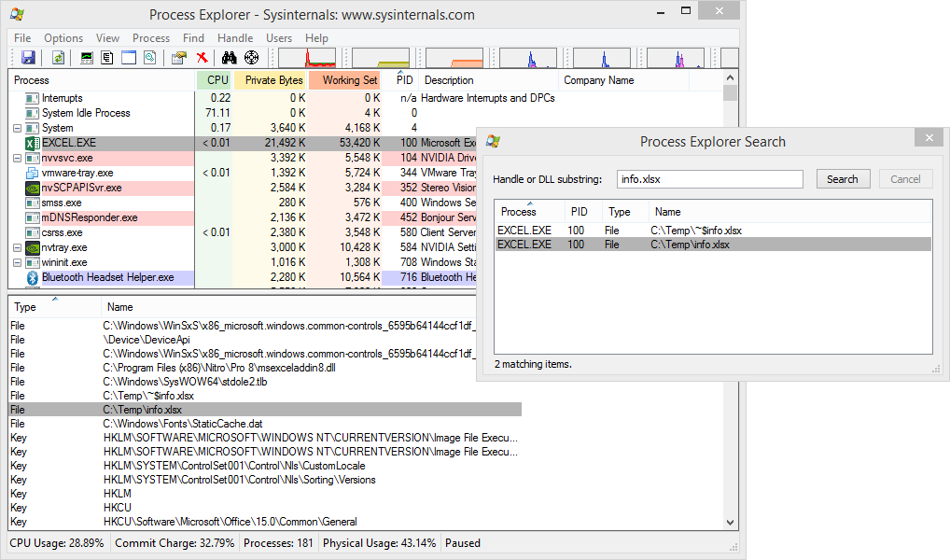The image size is (950, 560).
Task: Click the red X Kill Process icon
Action: 202,58
